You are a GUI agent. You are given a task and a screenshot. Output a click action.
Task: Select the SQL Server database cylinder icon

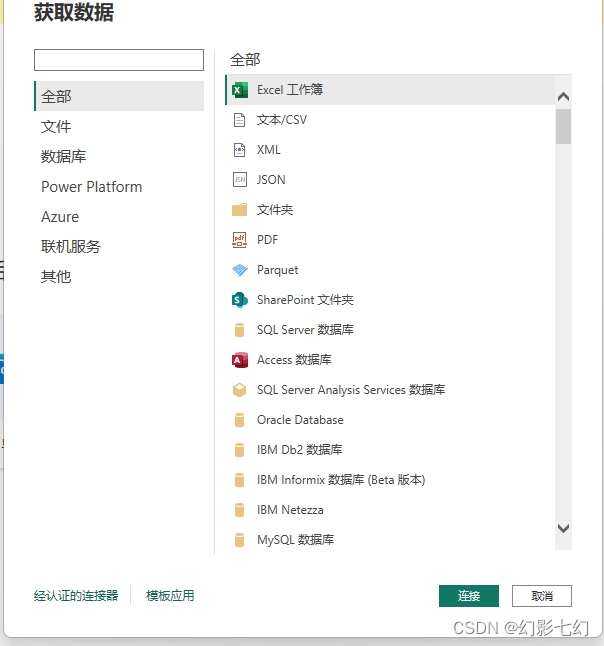coord(239,330)
